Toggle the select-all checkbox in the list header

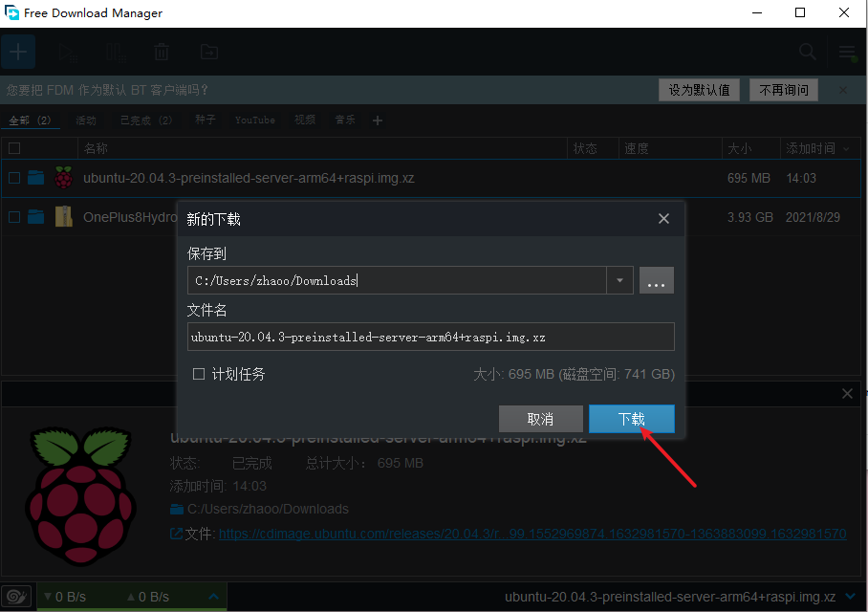click(x=14, y=148)
